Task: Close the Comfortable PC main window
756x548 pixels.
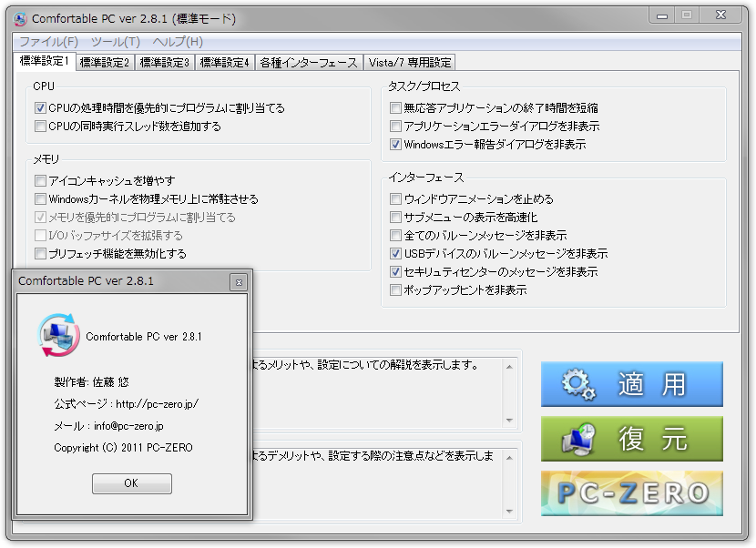Action: pos(721,15)
